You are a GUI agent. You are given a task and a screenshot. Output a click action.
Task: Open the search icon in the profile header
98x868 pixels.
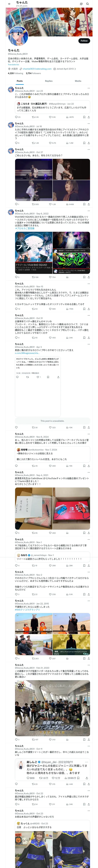[x=87, y=4]
